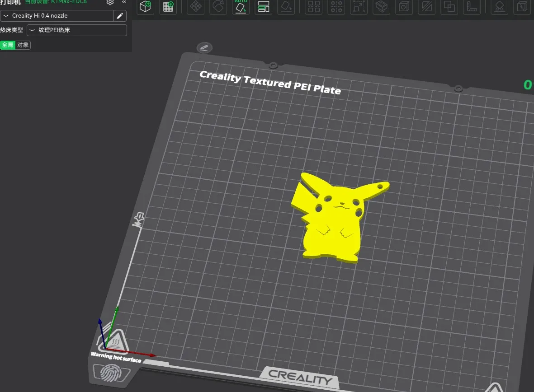Select the lay on face tool

pos(286,6)
